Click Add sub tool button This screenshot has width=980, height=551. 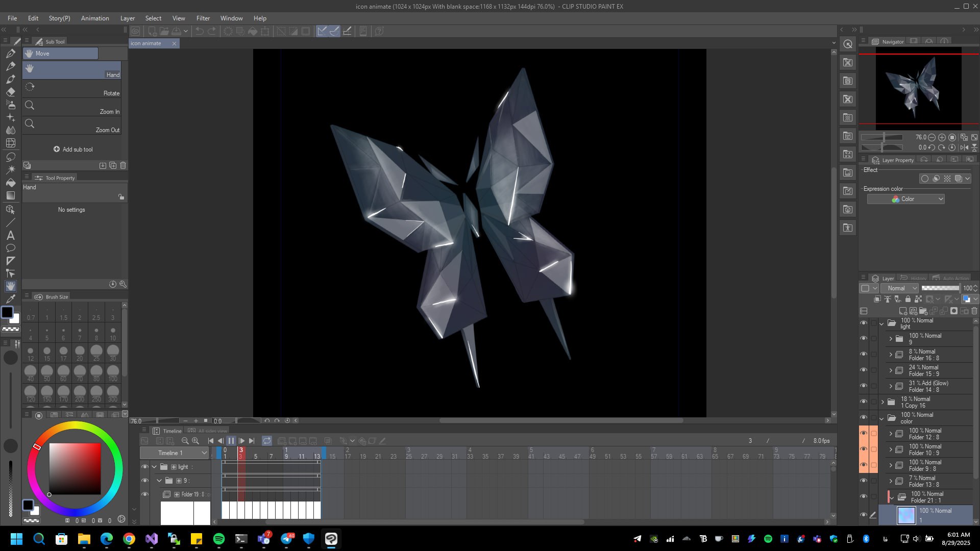point(73,149)
